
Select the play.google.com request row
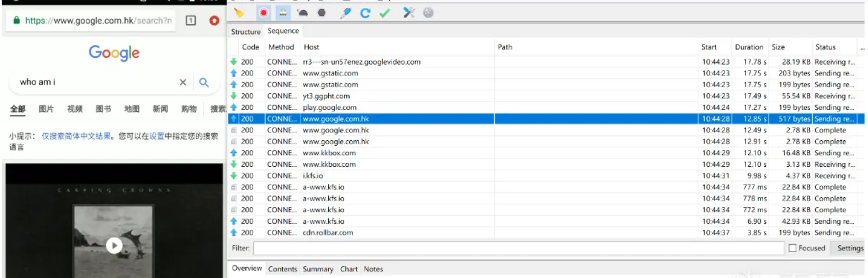coord(547,107)
